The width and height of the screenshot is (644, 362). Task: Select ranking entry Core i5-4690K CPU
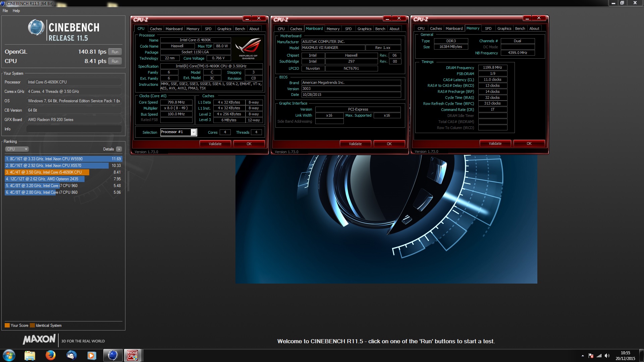(x=63, y=172)
